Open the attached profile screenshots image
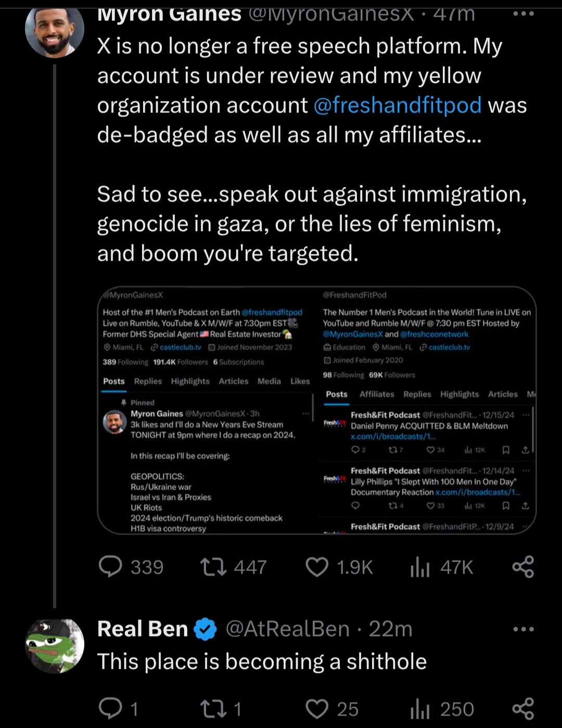The width and height of the screenshot is (562, 728). 316,410
